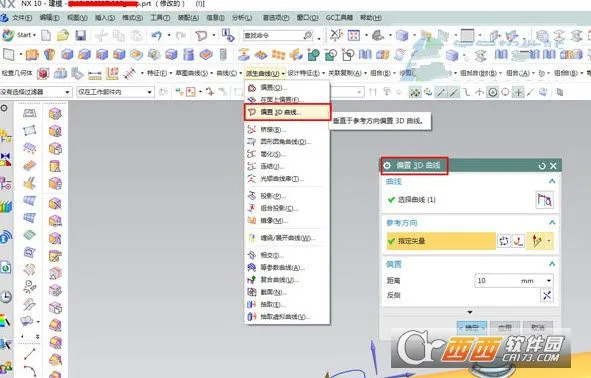The image size is (591, 378).
Task: Open the 距离 mm dropdown arrow
Action: tap(548, 280)
